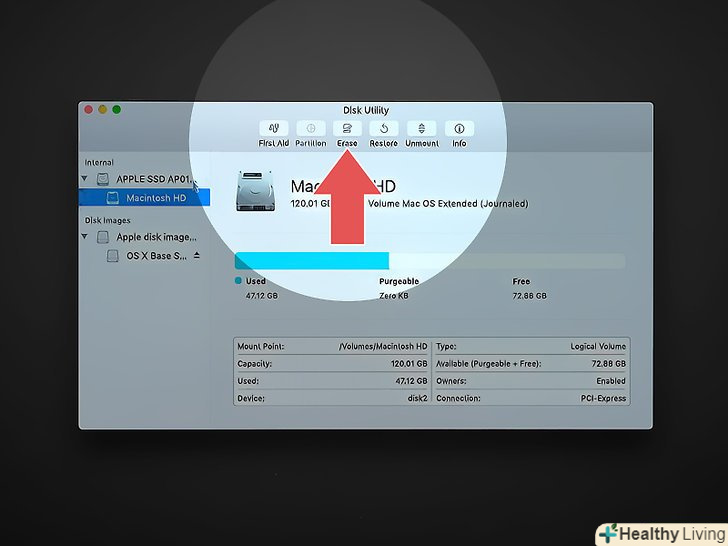Viewport: 728px width, 546px height.
Task: Click the OS X Base System disk icon
Action: [112, 256]
